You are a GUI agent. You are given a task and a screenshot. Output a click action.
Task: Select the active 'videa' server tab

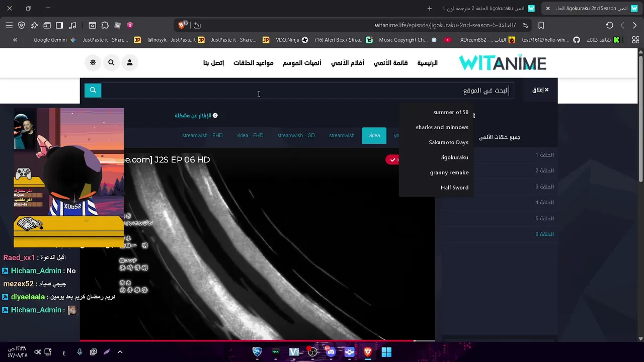click(374, 135)
